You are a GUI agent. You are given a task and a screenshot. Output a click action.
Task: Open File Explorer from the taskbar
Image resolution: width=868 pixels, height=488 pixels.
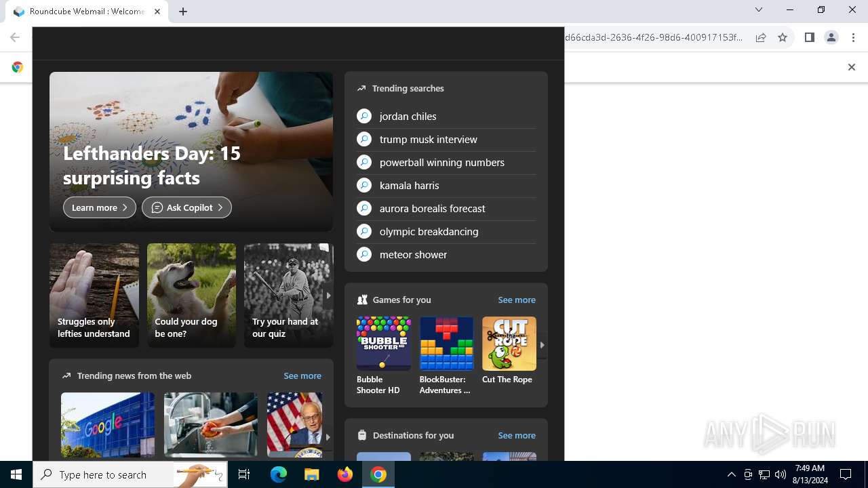[312, 474]
